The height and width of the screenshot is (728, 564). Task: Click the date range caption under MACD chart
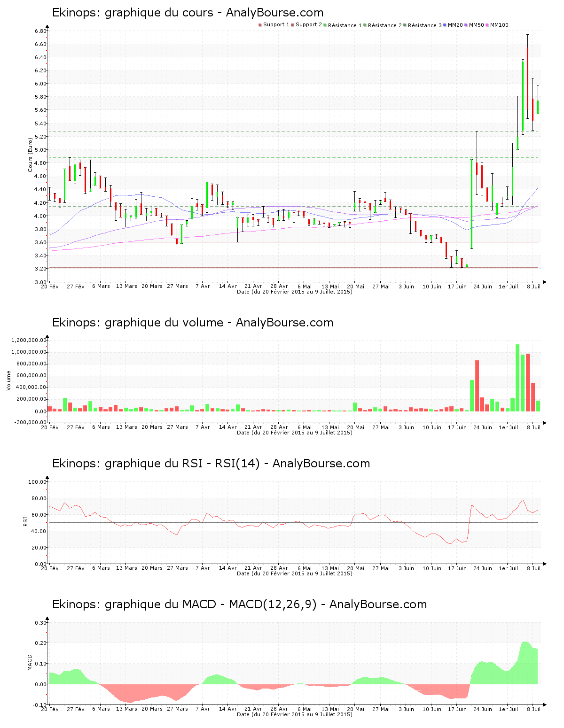[294, 714]
